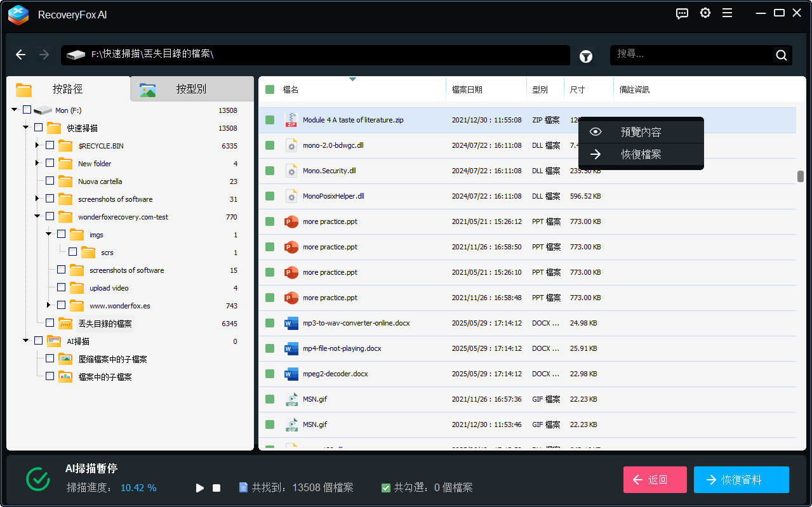Click the file list scrollbar
The width and height of the screenshot is (812, 507).
pos(799,176)
